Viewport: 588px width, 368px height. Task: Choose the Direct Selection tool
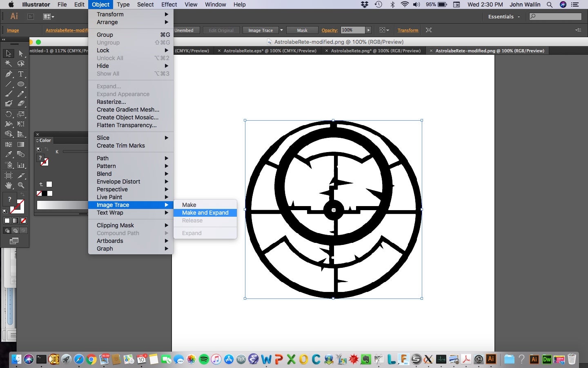(x=21, y=54)
